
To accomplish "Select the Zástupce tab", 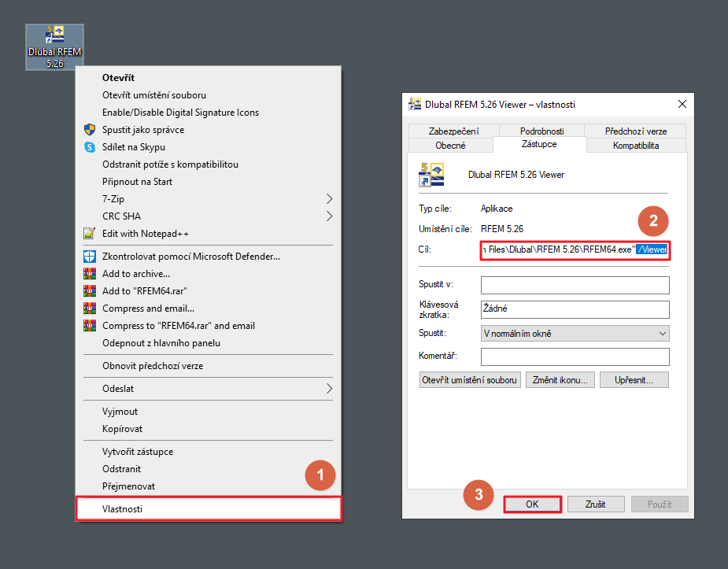I will (x=539, y=144).
